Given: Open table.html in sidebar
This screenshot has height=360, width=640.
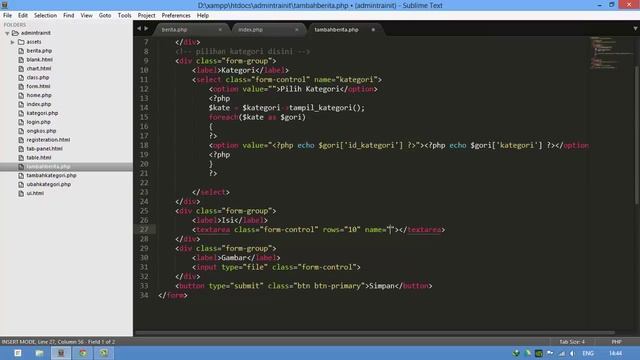Looking at the screenshot, I should pos(39,158).
